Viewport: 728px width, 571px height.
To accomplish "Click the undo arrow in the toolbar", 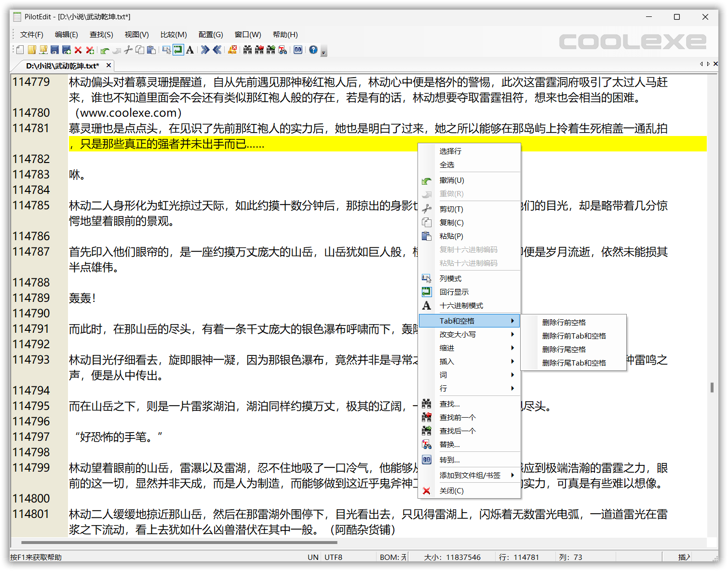I will (105, 50).
